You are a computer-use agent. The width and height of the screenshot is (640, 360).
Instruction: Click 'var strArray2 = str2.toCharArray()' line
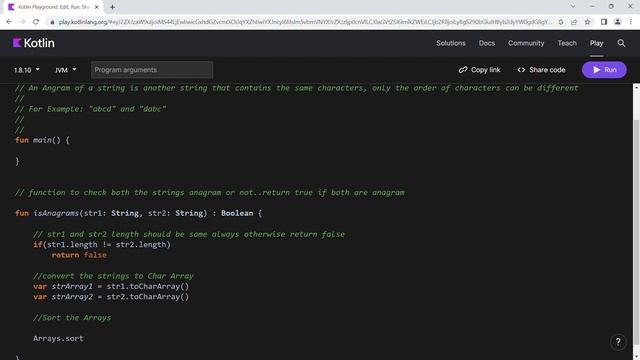111,297
